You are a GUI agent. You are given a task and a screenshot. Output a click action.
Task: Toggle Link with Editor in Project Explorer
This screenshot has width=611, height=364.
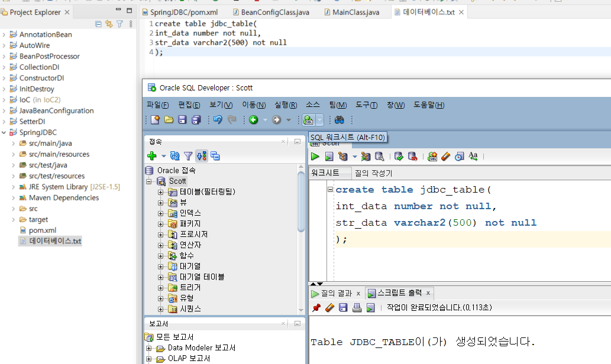click(109, 24)
